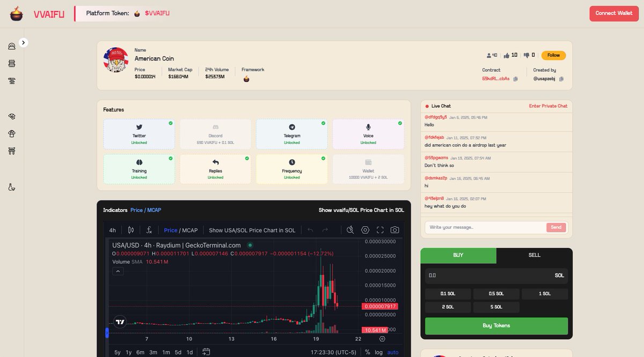Open the Twitter feature card
Viewport: 644px width, 357px height.
pyautogui.click(x=139, y=134)
